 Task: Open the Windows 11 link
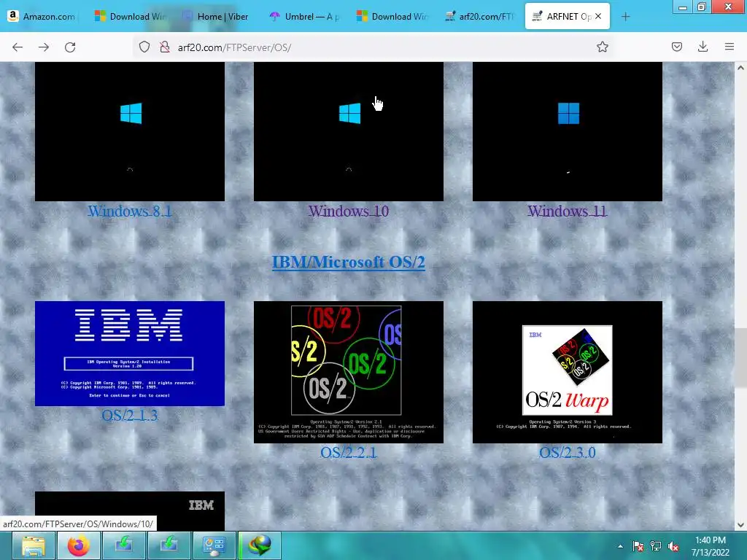point(567,211)
